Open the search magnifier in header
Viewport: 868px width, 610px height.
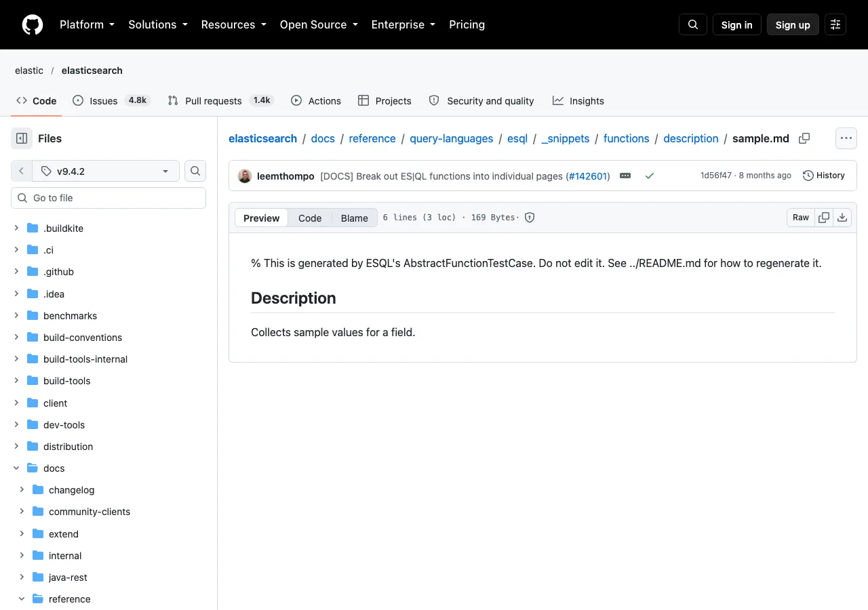(693, 24)
